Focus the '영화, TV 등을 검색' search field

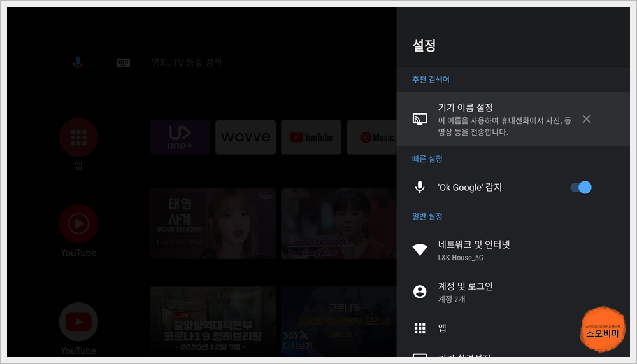pyautogui.click(x=187, y=62)
